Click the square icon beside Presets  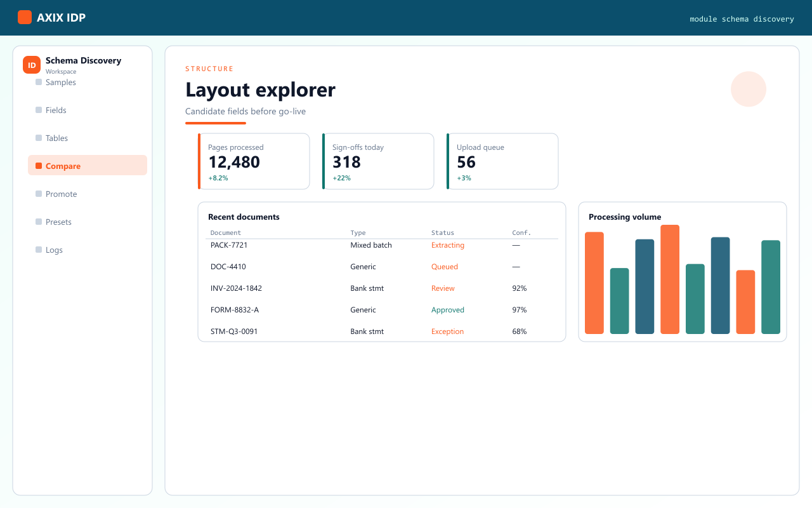click(39, 222)
